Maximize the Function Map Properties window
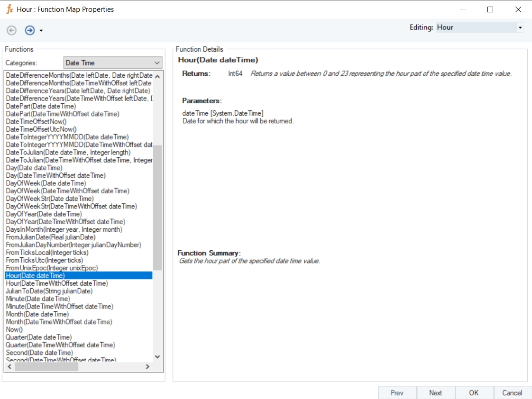This screenshot has width=532, height=399. pyautogui.click(x=490, y=9)
